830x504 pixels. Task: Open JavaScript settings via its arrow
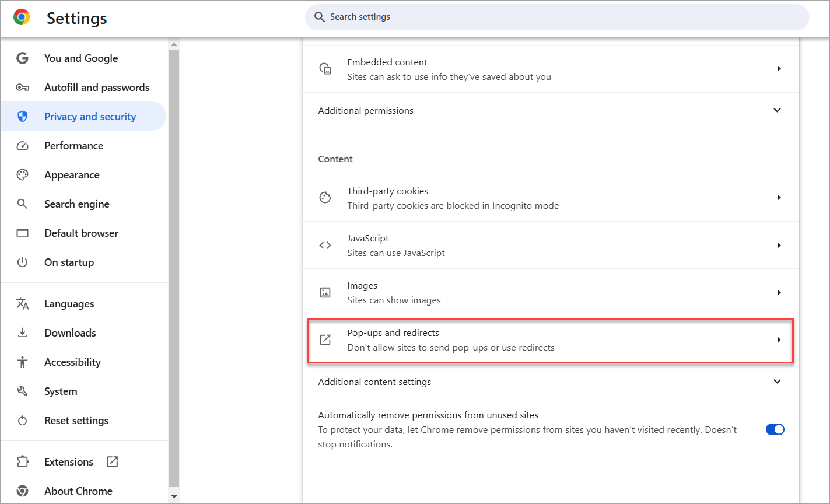(779, 246)
